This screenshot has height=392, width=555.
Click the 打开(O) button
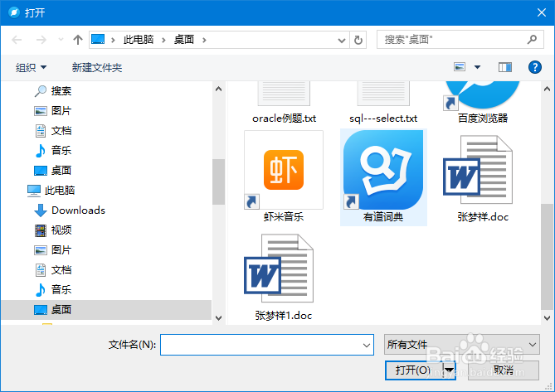coord(413,370)
